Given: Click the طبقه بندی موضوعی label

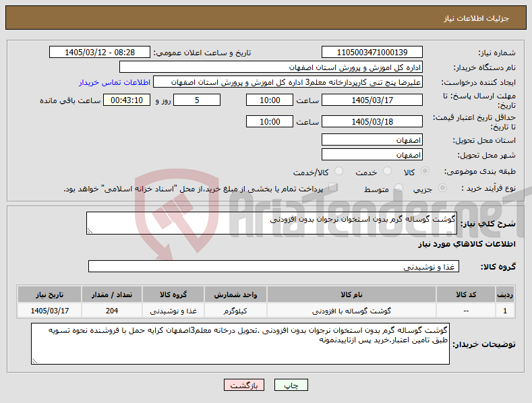Looking at the screenshot, I should tap(480, 172).
